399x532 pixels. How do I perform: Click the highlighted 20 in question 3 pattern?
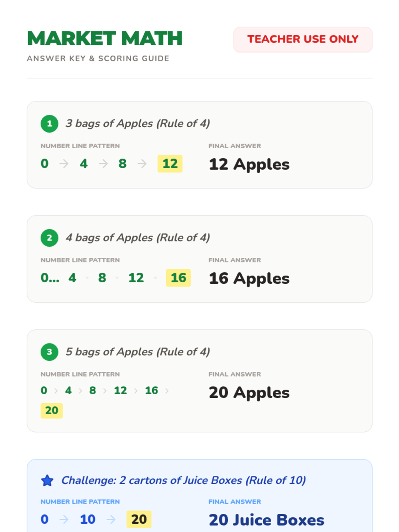[x=52, y=410]
